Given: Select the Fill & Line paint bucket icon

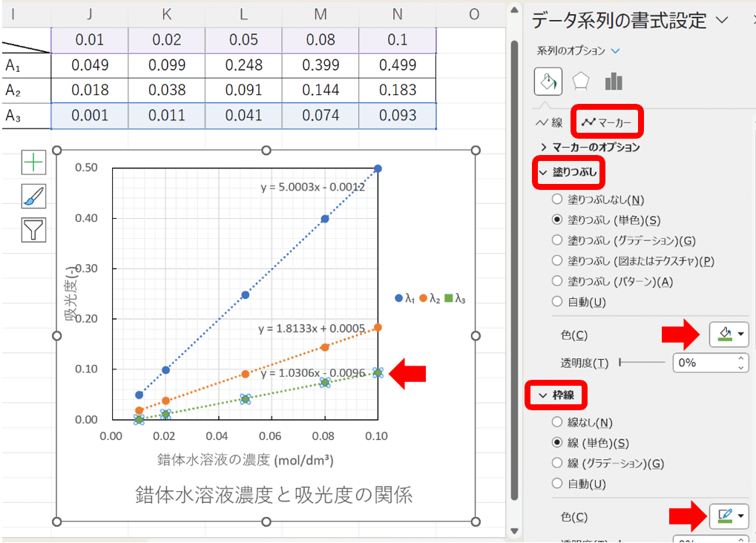Looking at the screenshot, I should pyautogui.click(x=548, y=82).
